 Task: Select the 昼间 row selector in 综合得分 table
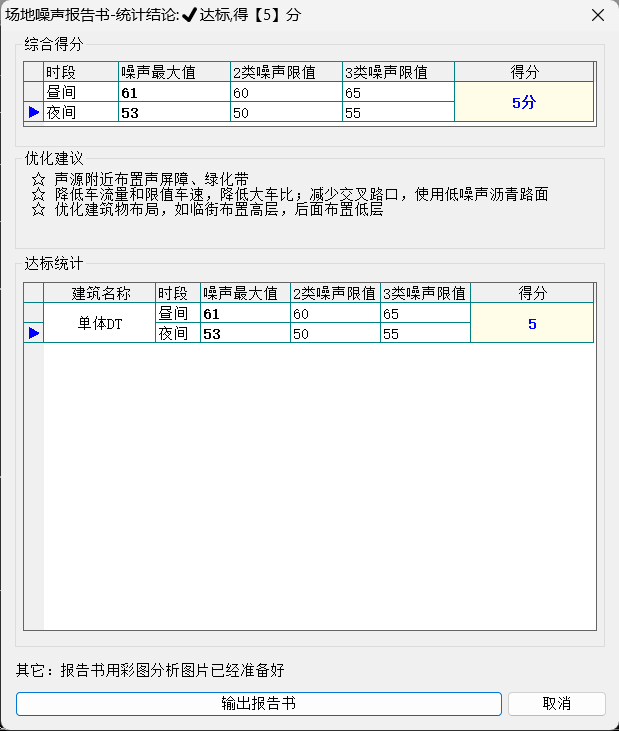[x=34, y=92]
